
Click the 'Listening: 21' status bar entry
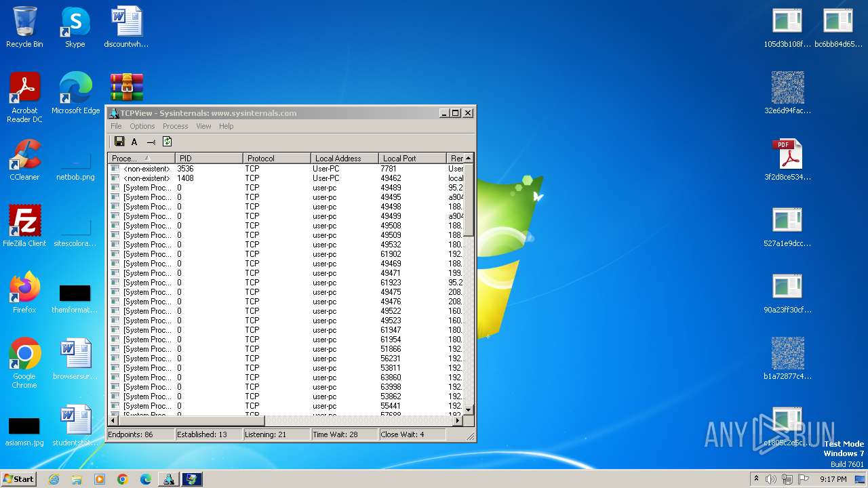coord(277,434)
